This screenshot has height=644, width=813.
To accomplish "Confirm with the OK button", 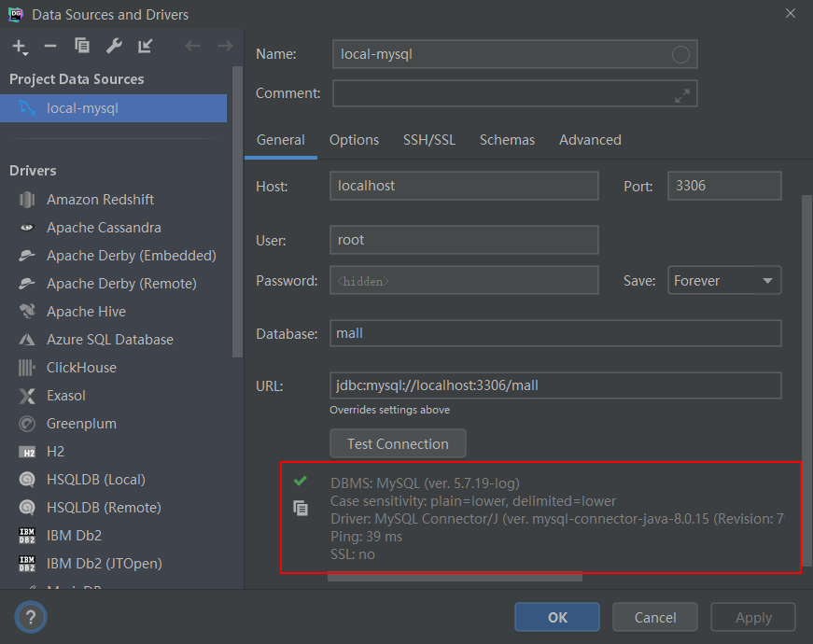I will pos(557,617).
